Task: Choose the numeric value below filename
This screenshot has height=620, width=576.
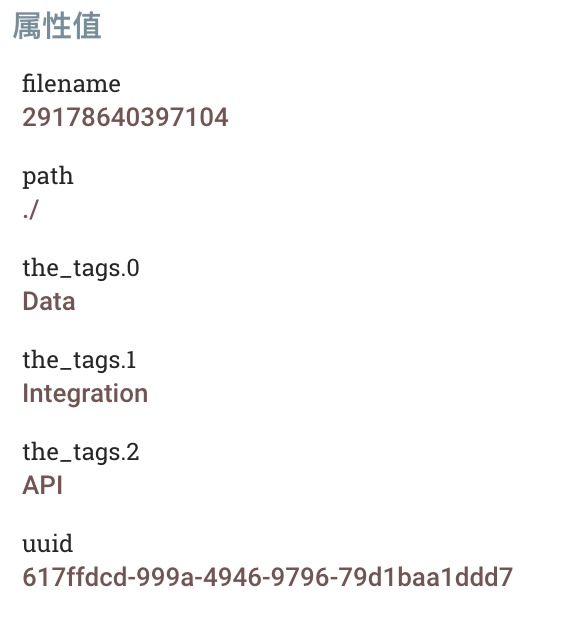Action: coord(125,117)
